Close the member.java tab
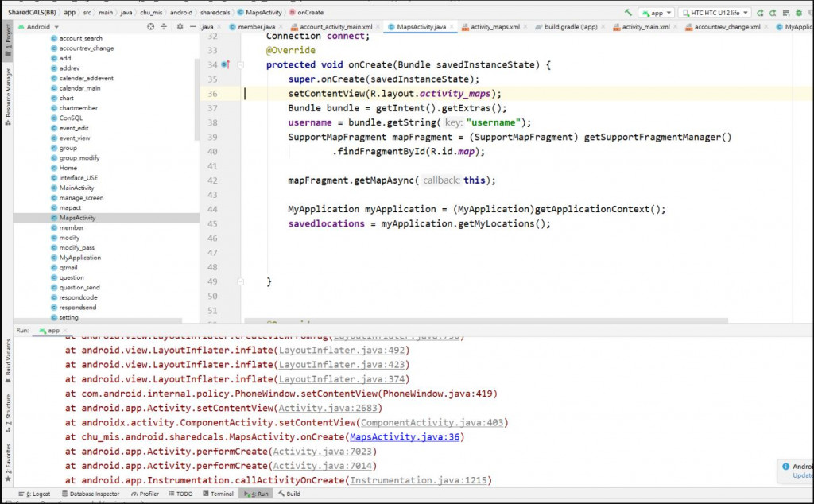 coord(281,27)
